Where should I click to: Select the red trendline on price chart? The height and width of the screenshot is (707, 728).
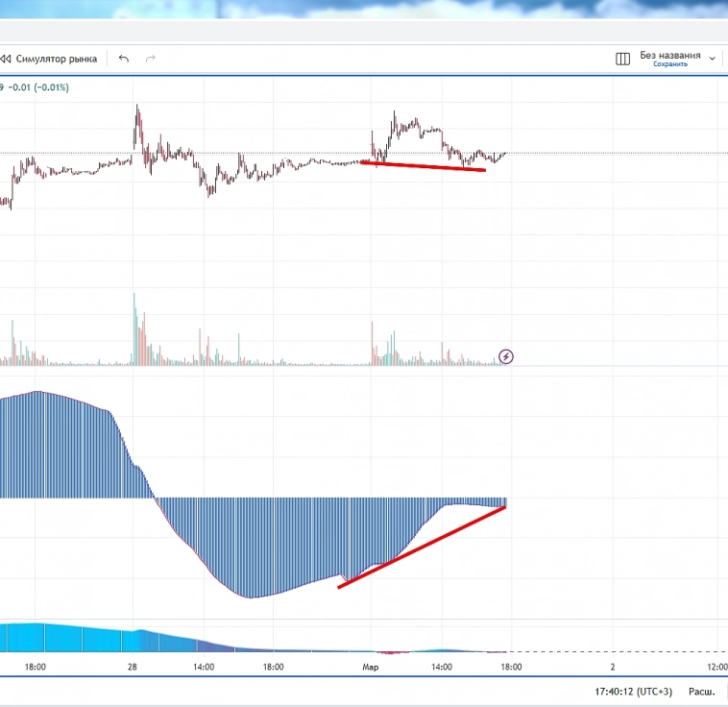click(423, 166)
